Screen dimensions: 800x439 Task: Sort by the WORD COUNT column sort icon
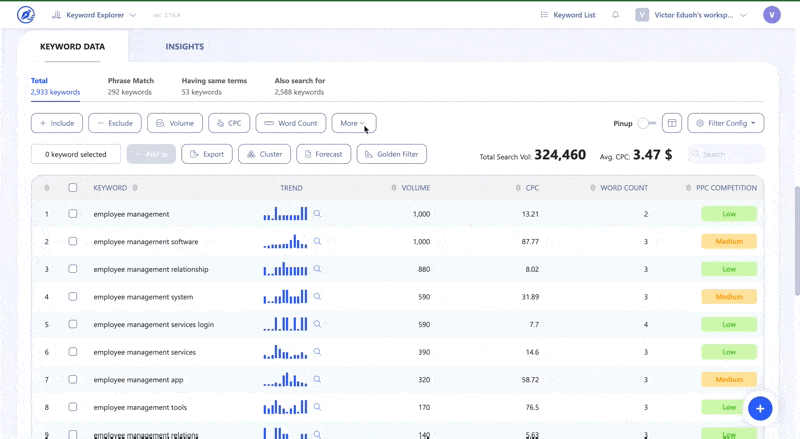tap(592, 188)
